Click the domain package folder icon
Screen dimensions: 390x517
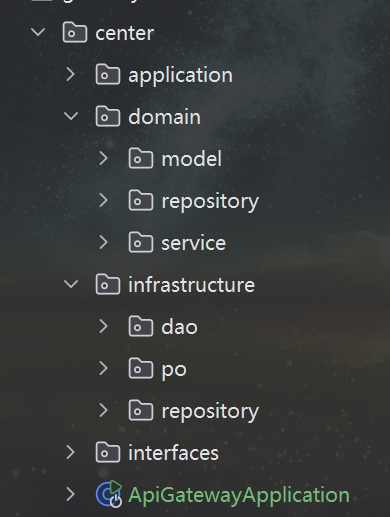click(108, 116)
